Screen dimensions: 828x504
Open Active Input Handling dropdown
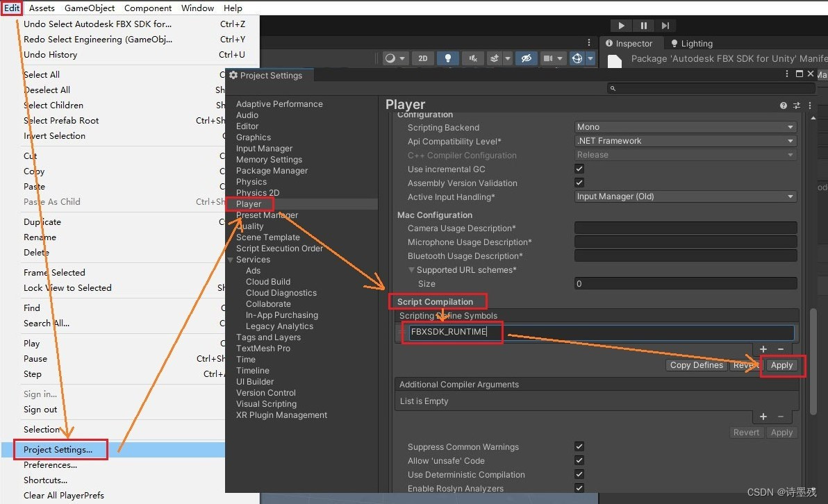point(686,196)
